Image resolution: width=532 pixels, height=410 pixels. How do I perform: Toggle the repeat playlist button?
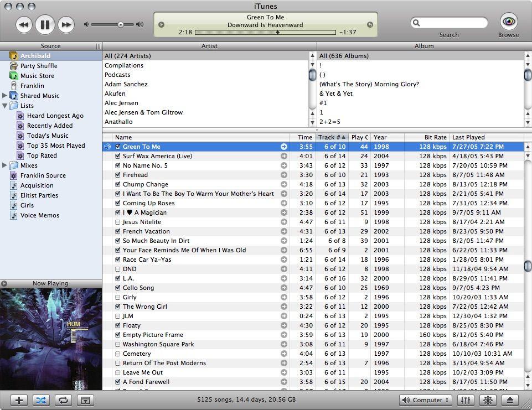[63, 400]
